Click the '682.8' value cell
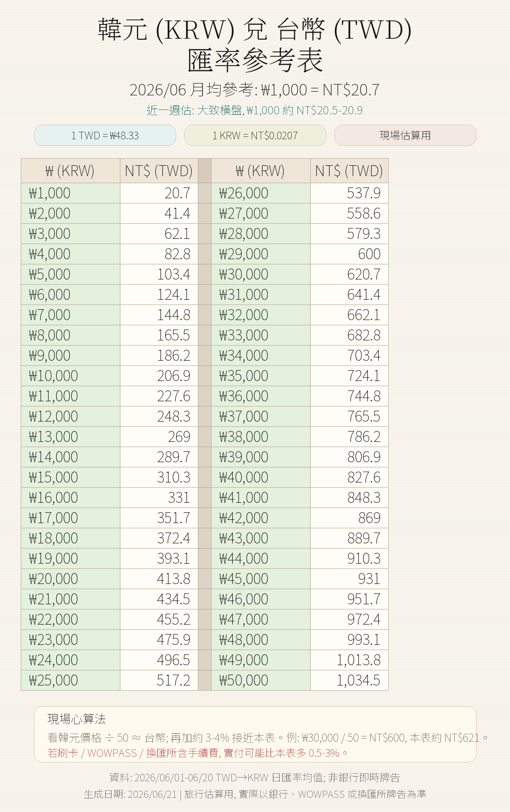The image size is (510, 812). [x=349, y=335]
